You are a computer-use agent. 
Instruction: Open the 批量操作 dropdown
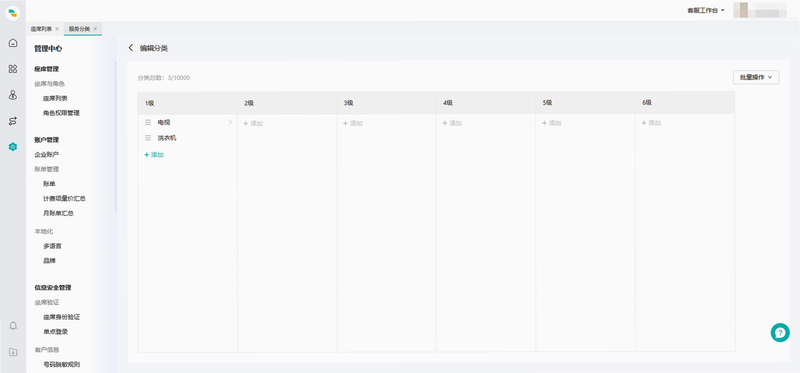pyautogui.click(x=756, y=77)
